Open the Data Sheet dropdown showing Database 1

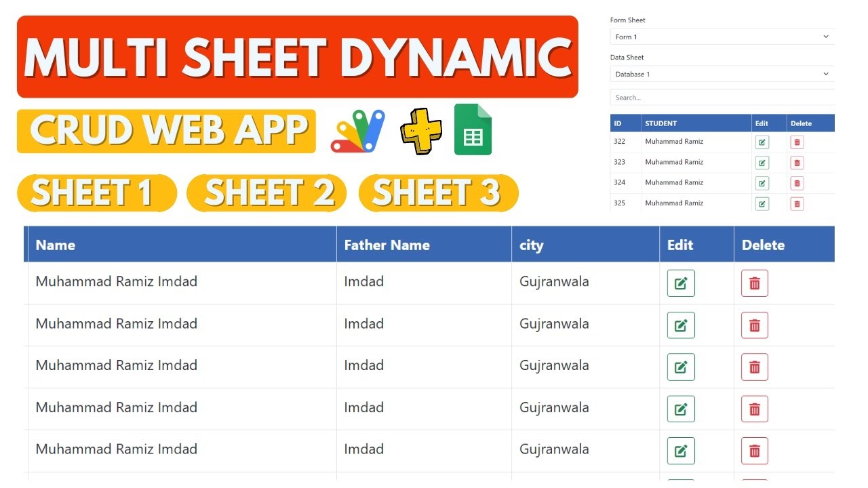pyautogui.click(x=722, y=74)
